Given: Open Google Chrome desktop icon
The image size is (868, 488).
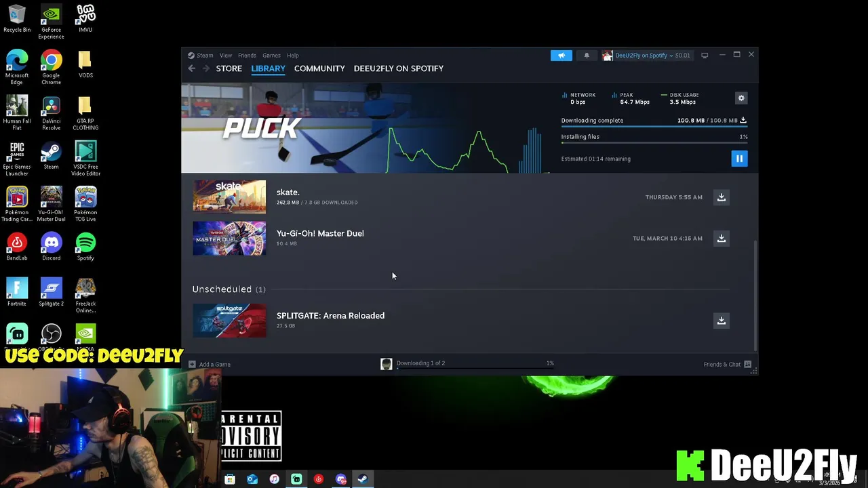Looking at the screenshot, I should click(x=51, y=68).
